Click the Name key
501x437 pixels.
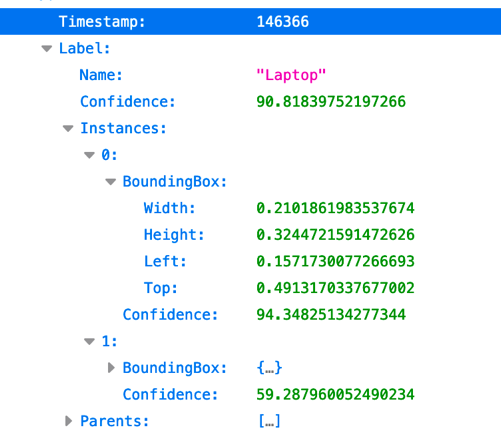[101, 75]
